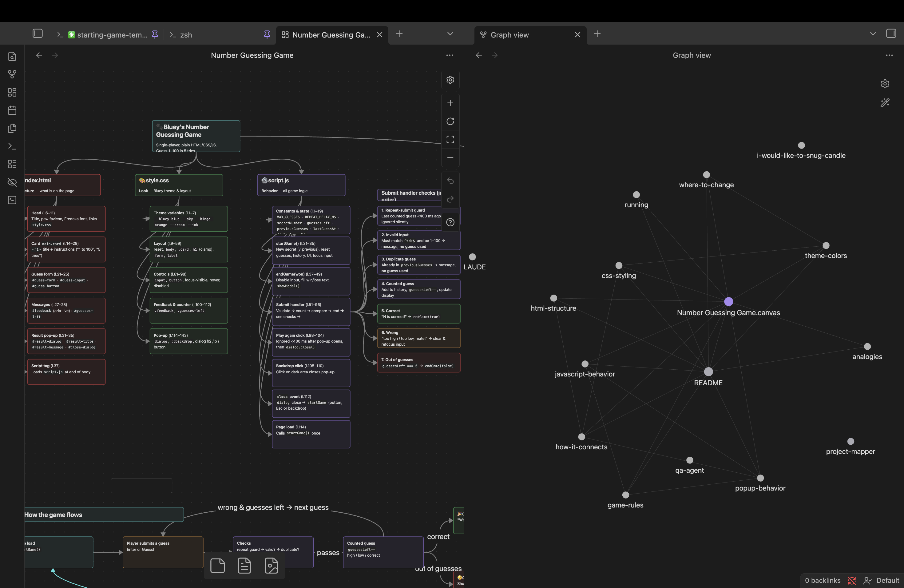The width and height of the screenshot is (904, 588).
Task: Switch to zsh terminal tab
Action: (x=220, y=35)
